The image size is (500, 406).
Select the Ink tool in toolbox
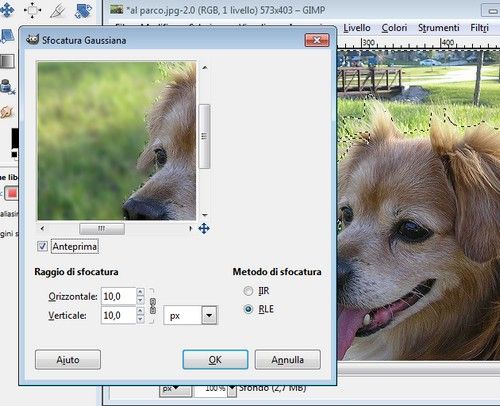[x=7, y=87]
